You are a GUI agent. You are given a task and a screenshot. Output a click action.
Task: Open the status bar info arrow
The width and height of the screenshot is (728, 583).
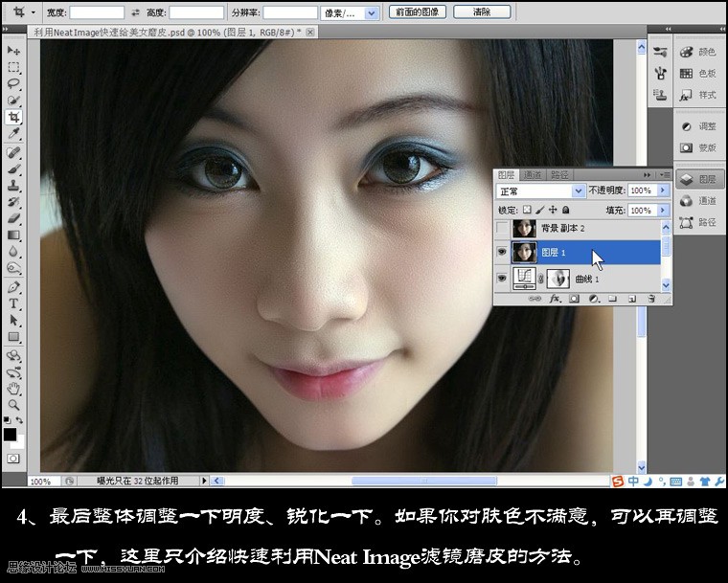click(204, 481)
